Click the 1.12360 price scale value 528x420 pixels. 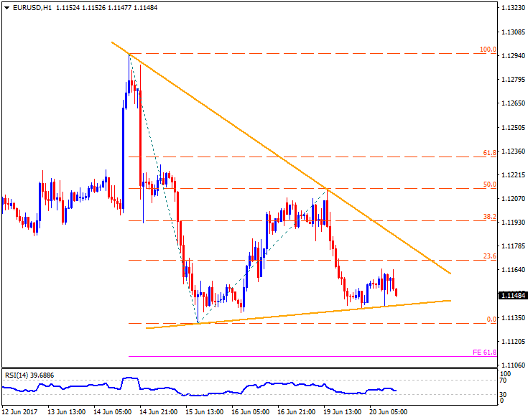click(x=513, y=151)
